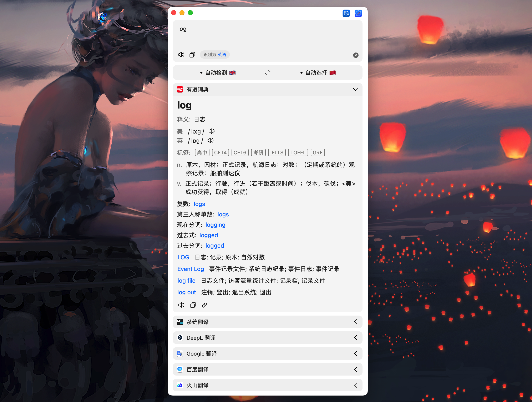Viewport: 532px width, 402px height.
Task: Play British pronunciation speaker icon
Action: pyautogui.click(x=211, y=141)
